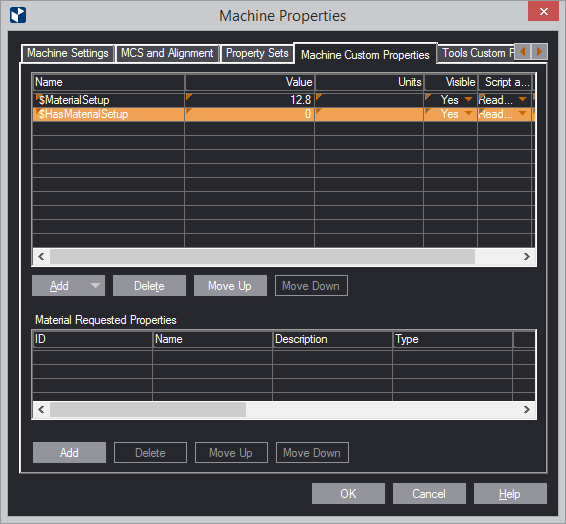566x524 pixels.
Task: Open Help for Machine Properties
Action: pos(510,493)
